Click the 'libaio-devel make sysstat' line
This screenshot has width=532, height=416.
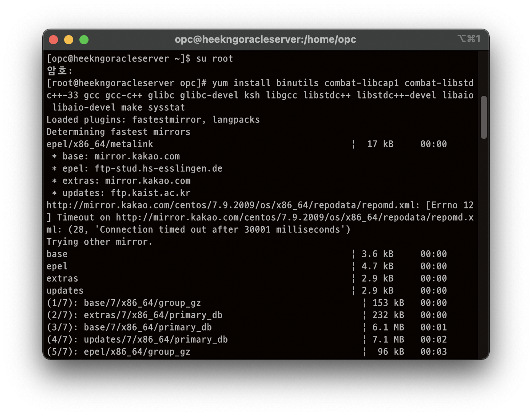(x=118, y=108)
